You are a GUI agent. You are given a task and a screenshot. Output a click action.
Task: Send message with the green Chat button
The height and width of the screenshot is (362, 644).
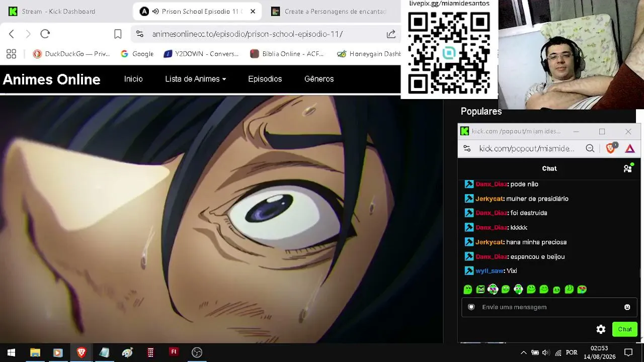pos(625,329)
